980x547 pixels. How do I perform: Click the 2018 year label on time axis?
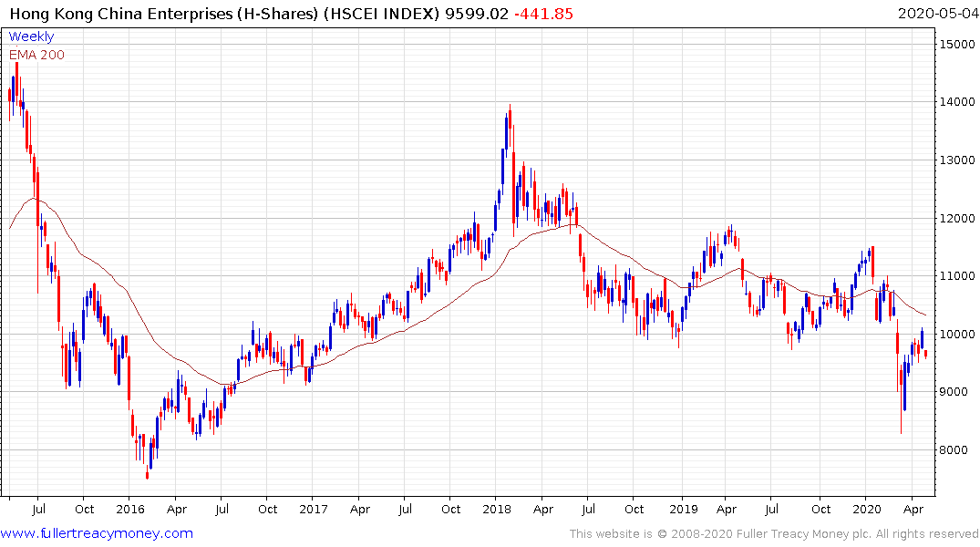(x=497, y=510)
